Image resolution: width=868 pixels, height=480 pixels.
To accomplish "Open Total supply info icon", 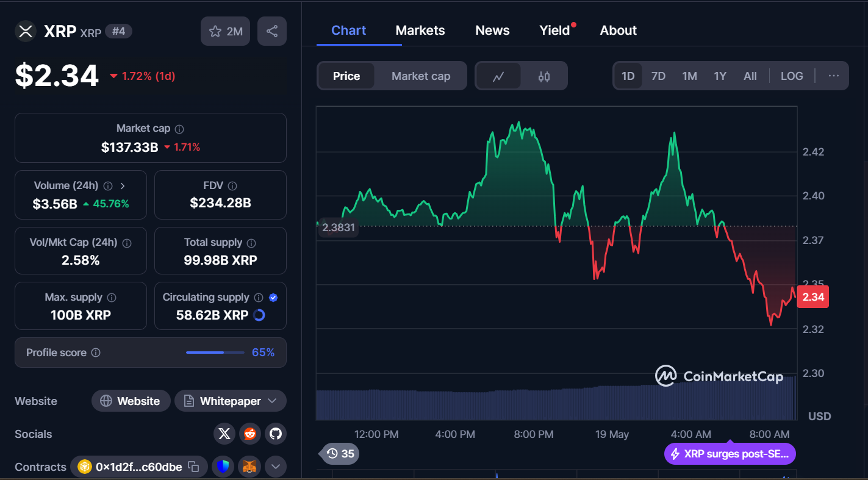I will 251,243.
